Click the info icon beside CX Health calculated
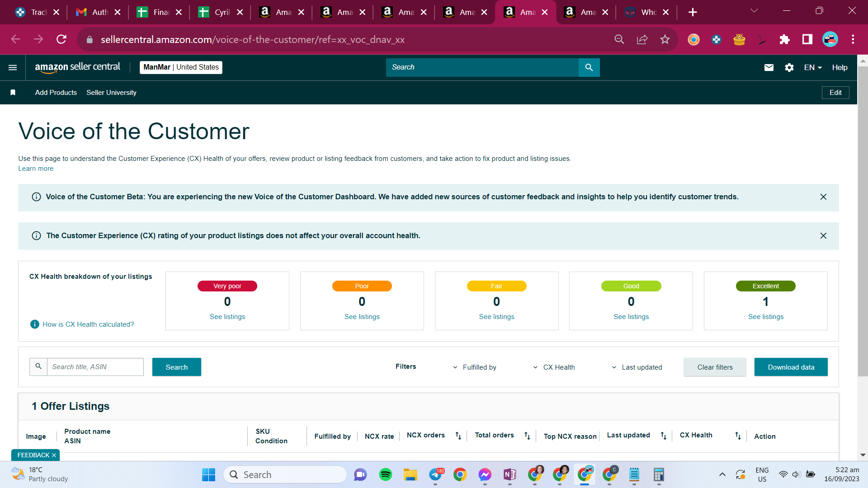The width and height of the screenshot is (868, 488). [x=34, y=324]
